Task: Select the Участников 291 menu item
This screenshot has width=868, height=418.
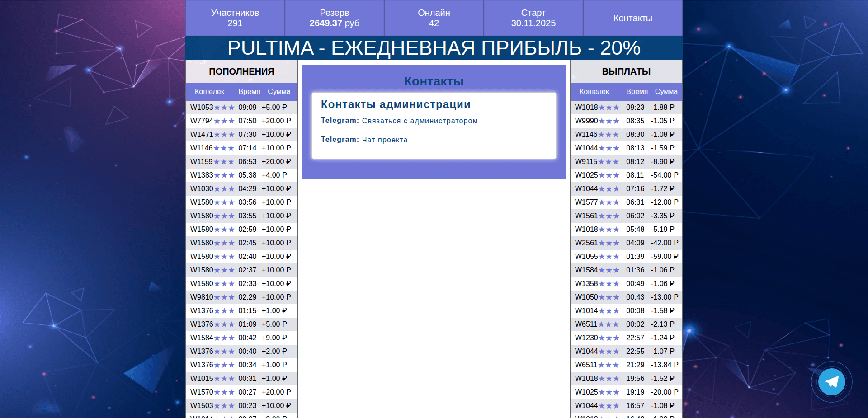Action: pos(235,18)
